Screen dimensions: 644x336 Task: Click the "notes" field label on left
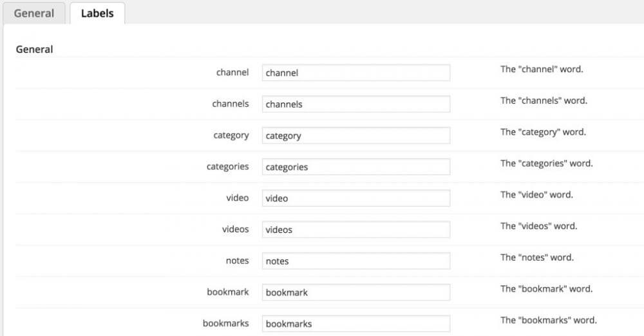(x=237, y=261)
